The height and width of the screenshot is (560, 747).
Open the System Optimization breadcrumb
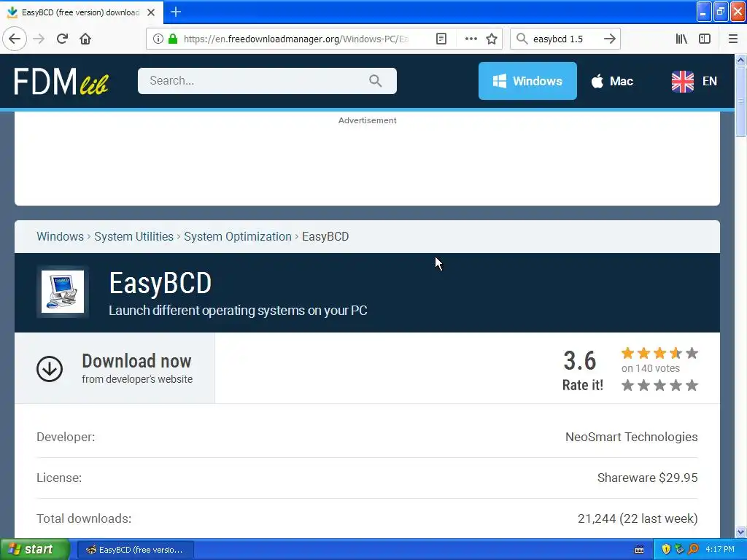238,237
